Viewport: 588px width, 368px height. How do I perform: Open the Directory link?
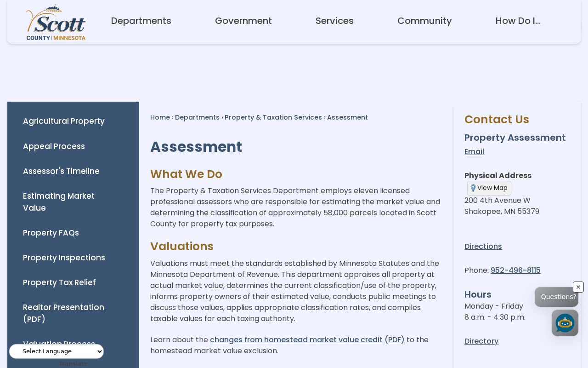tap(481, 341)
